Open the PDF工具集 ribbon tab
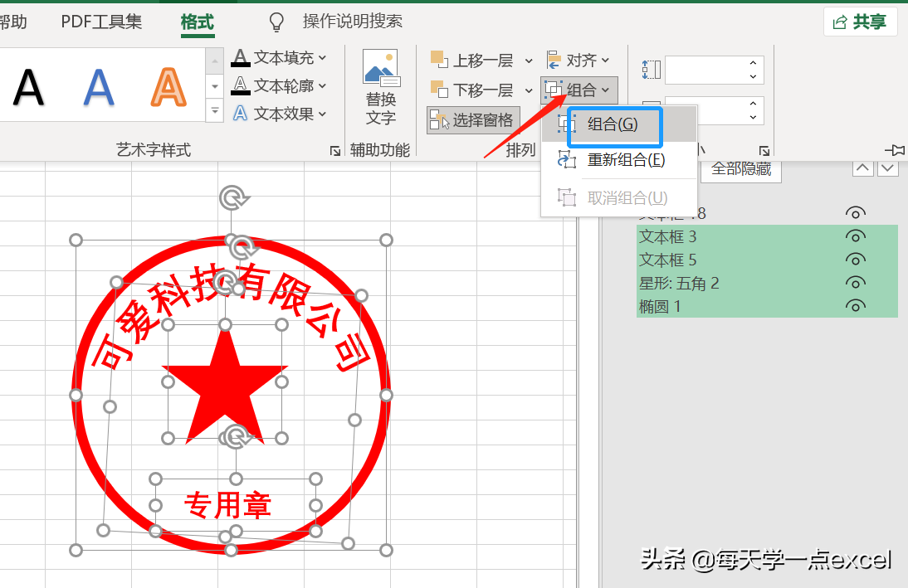 click(101, 22)
